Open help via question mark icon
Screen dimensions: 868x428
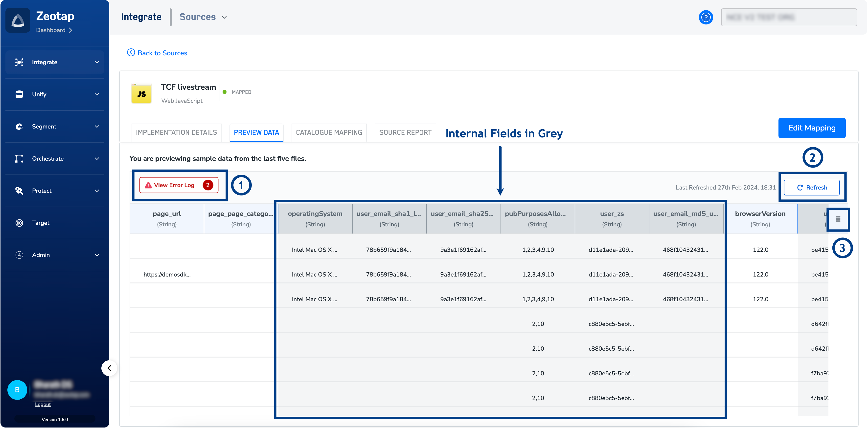pos(706,17)
